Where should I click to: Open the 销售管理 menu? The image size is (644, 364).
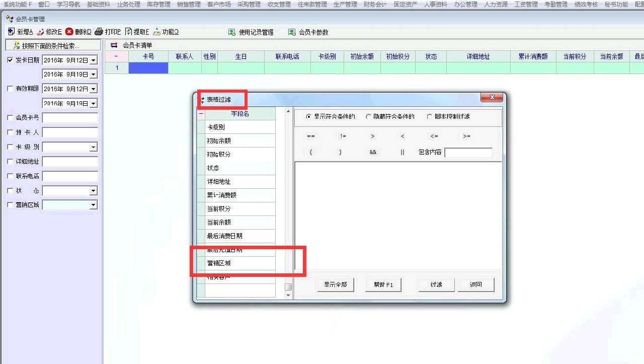(189, 4)
